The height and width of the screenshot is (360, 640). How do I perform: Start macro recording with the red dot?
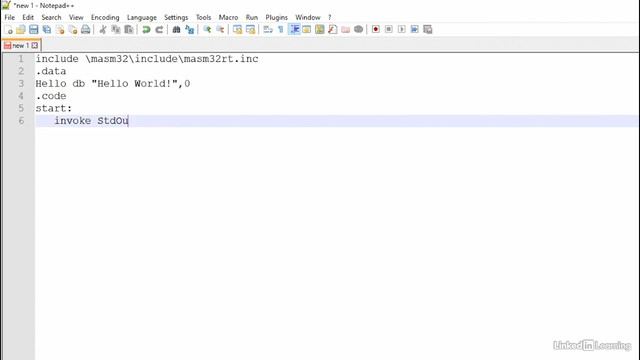(376, 29)
